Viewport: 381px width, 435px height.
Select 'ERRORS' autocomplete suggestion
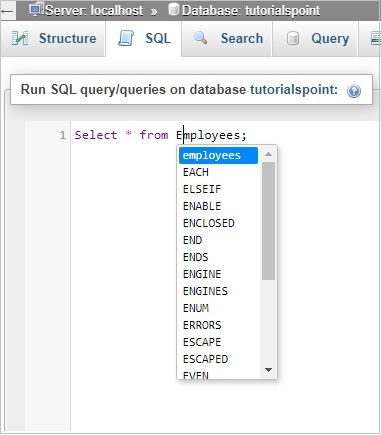(x=218, y=325)
